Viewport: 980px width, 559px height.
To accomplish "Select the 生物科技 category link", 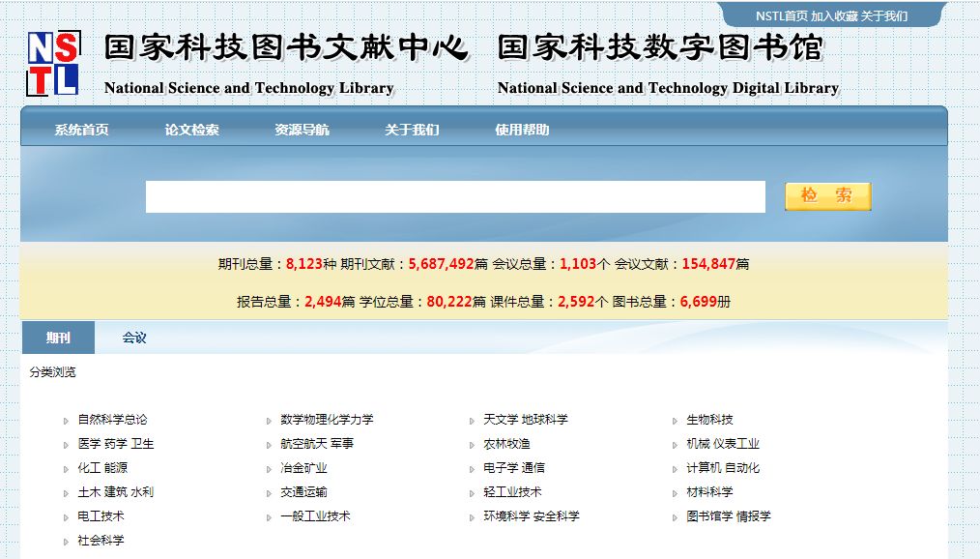I will tap(709, 420).
